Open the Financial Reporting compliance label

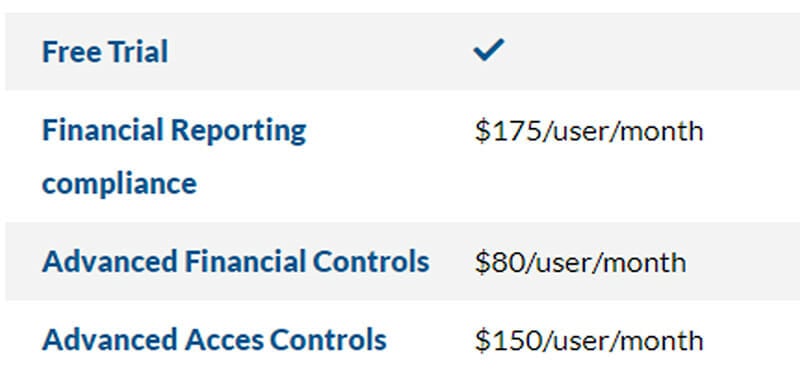(174, 156)
